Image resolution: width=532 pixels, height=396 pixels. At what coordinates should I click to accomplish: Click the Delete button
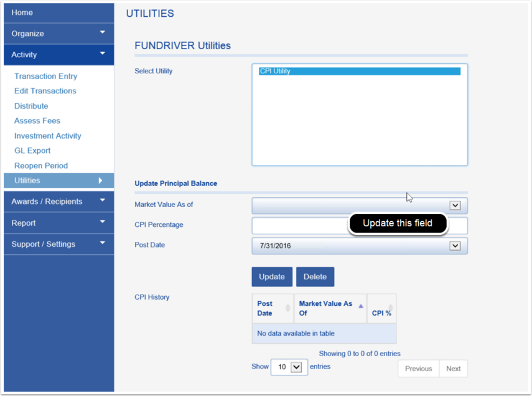(x=315, y=277)
